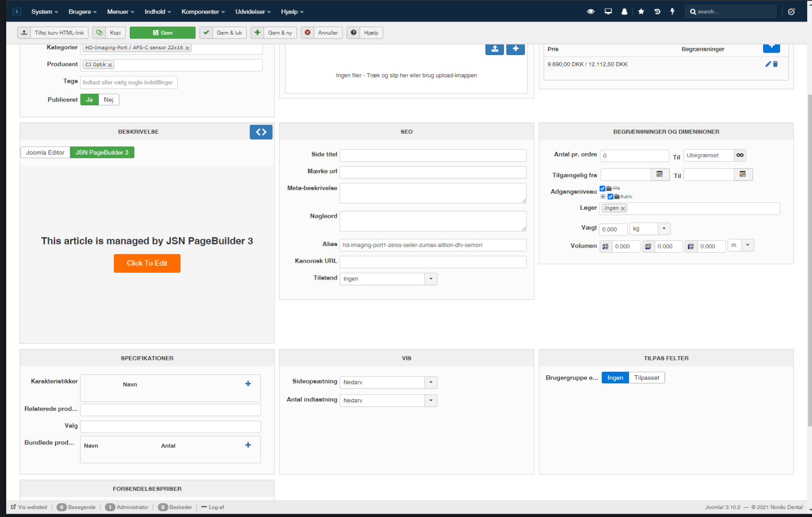This screenshot has height=517, width=812.
Task: Click the Hjælp toolbar button
Action: [x=365, y=33]
